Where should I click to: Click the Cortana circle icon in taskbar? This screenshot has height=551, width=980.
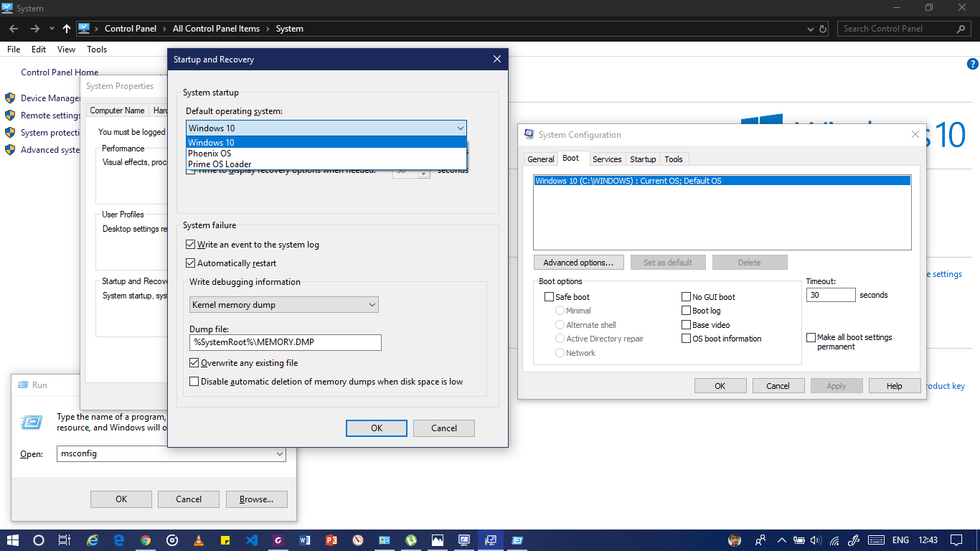click(39, 540)
